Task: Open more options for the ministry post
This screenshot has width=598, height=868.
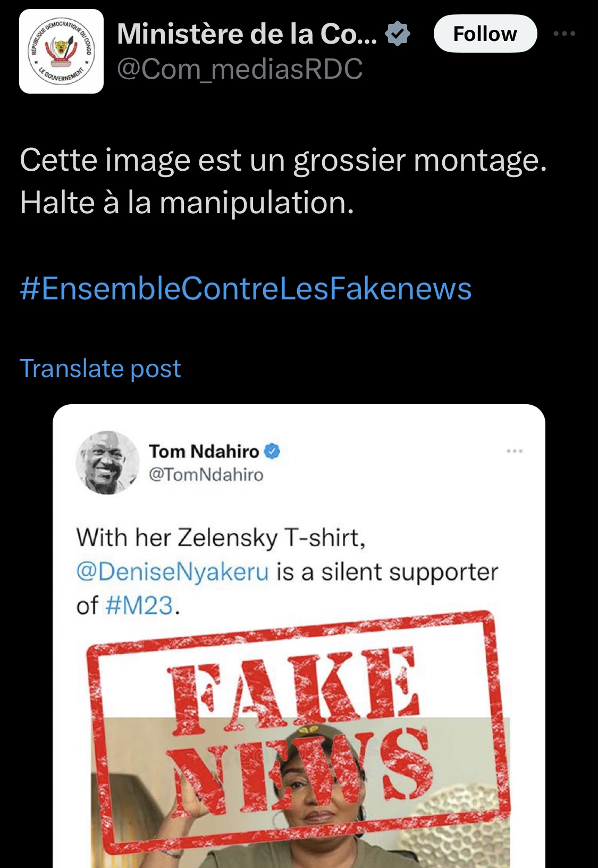Action: pyautogui.click(x=564, y=34)
